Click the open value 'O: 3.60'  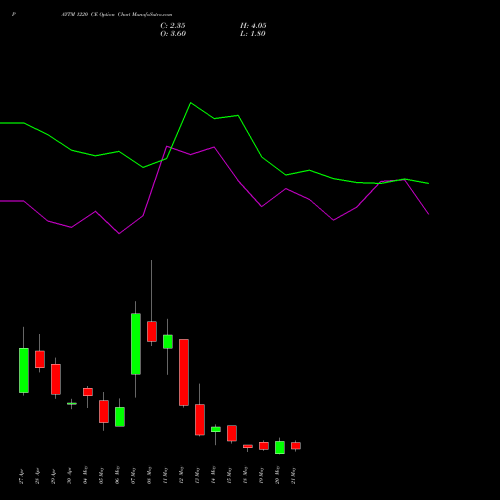[173, 34]
